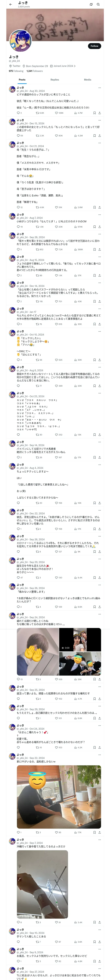Share the Sep 28, 2024 post
The height and width of the screenshot is (980, 110).
point(99,250)
